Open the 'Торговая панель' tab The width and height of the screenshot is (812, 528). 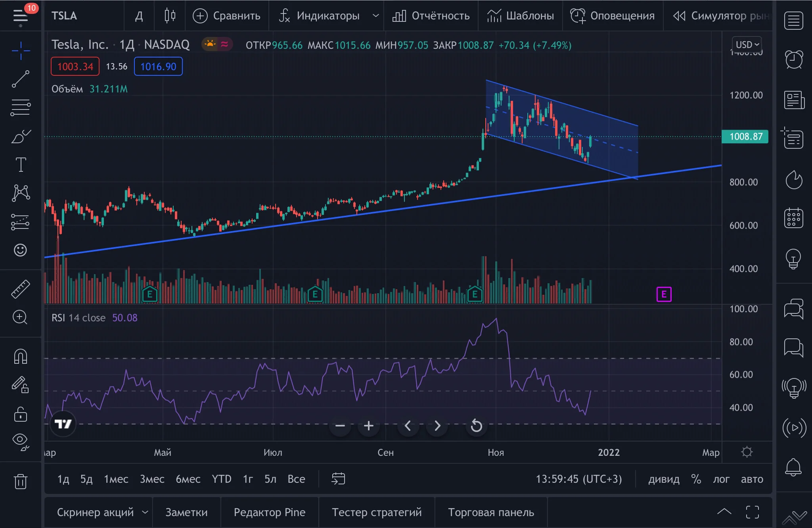(x=491, y=512)
